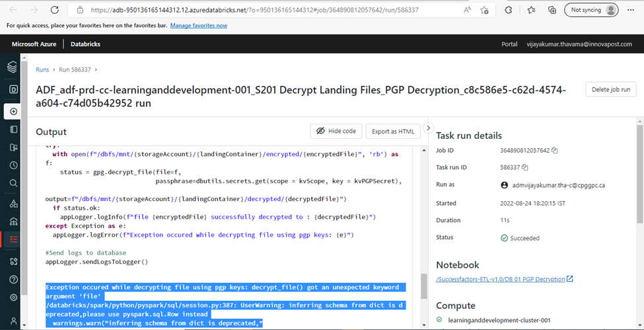Go to the Runs breadcrumb link
644x330 pixels.
tap(42, 69)
